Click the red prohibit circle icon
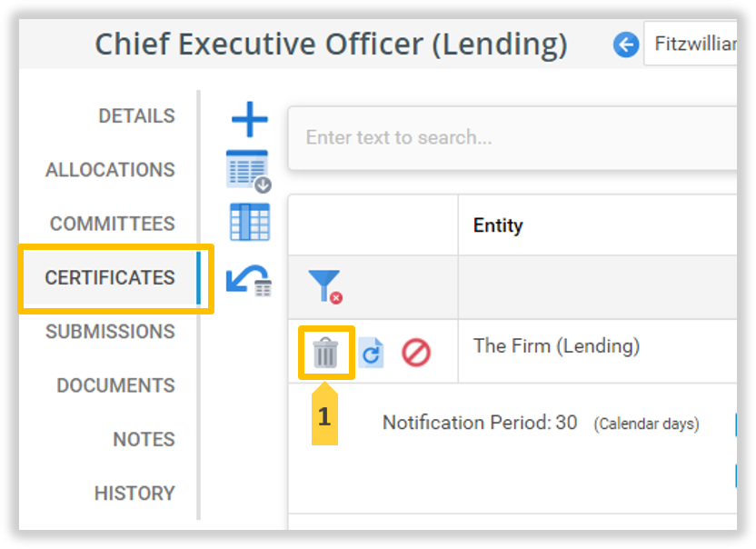The image size is (756, 549). [x=416, y=353]
